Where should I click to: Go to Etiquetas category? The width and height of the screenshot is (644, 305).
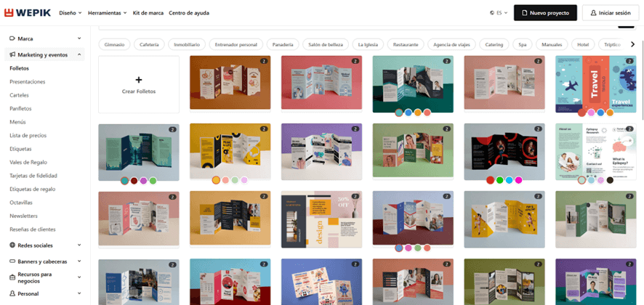click(x=20, y=149)
